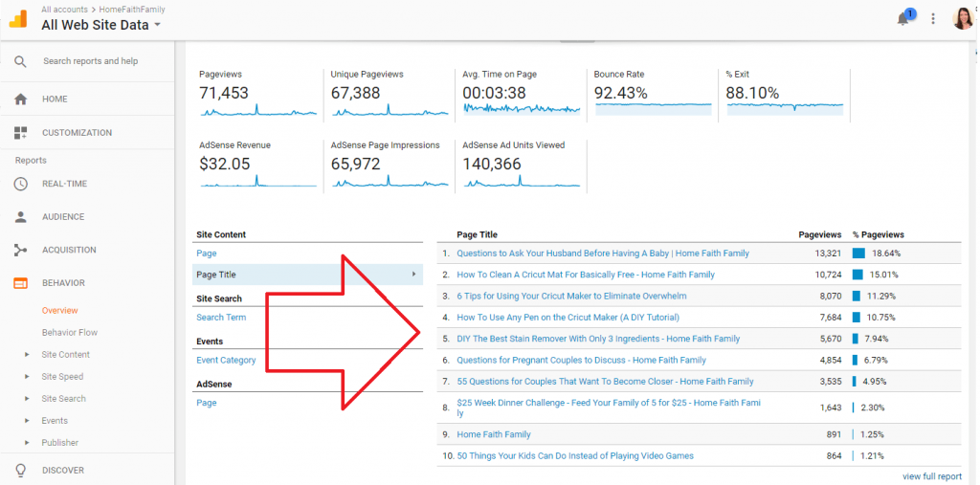Click the AdSense Page Impressions sparkline
The height and width of the screenshot is (485, 980).
390,181
